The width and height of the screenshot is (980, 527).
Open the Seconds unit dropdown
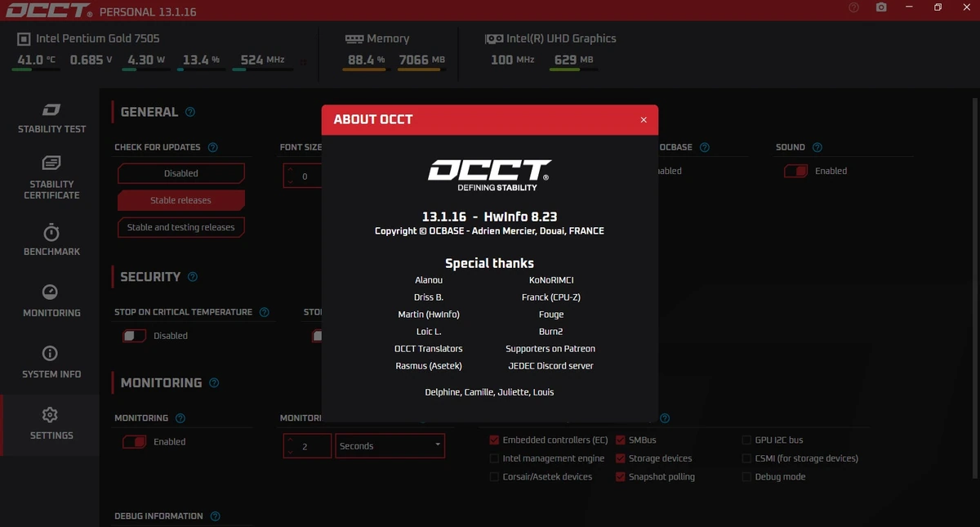click(x=390, y=446)
